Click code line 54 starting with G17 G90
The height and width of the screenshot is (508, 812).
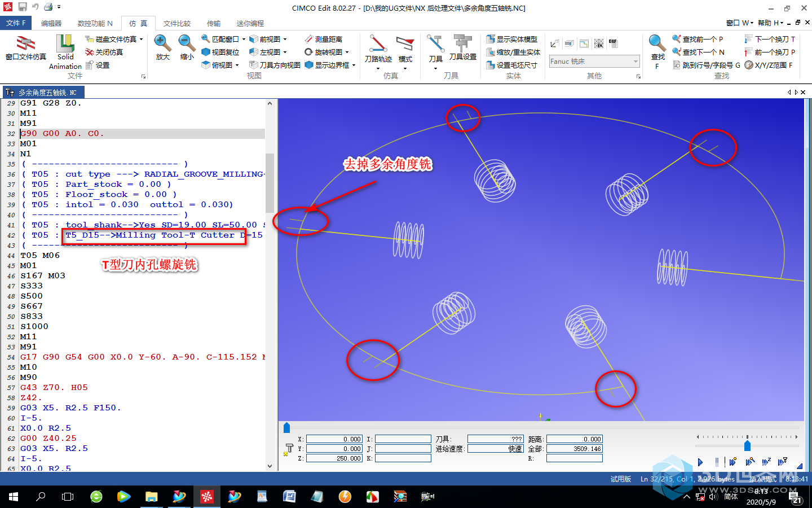(x=143, y=357)
